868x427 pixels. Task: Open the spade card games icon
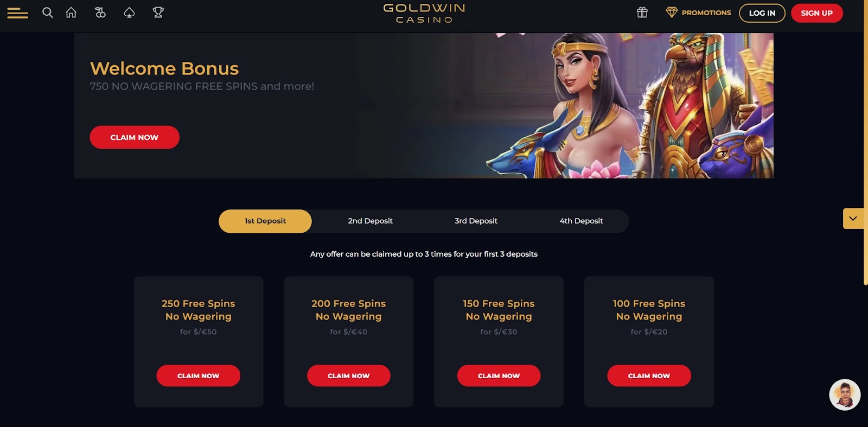[129, 12]
